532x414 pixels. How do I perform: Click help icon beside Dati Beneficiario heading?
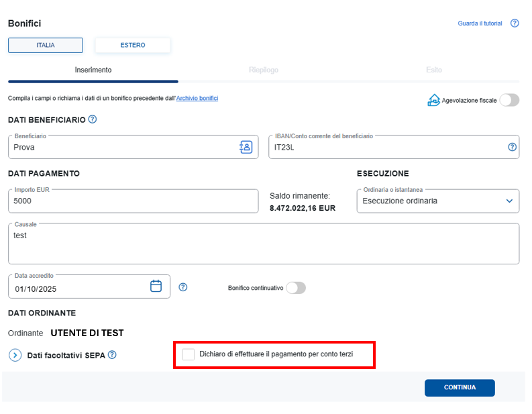pyautogui.click(x=93, y=119)
